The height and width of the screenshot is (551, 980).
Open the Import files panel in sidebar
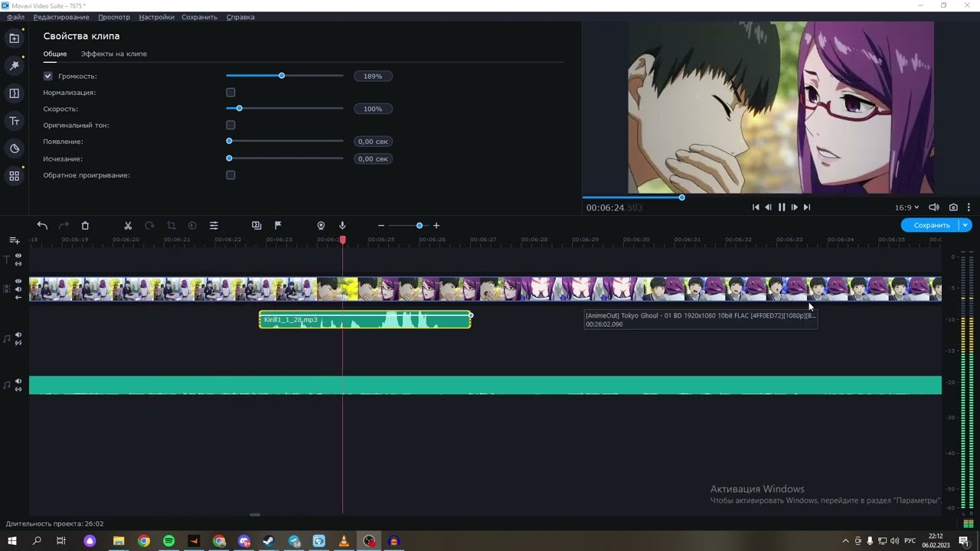coord(14,38)
